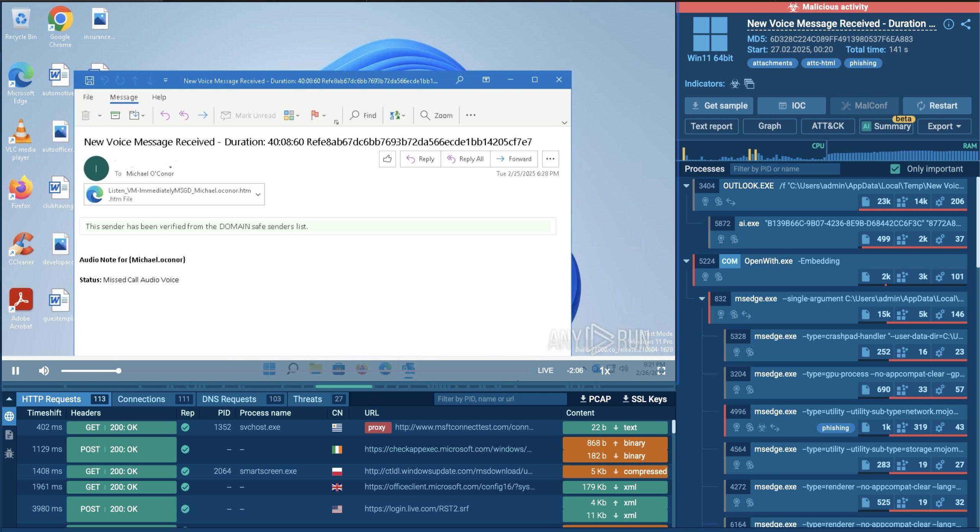Select the HTTP Requests tab
The width and height of the screenshot is (980, 532).
pos(64,399)
